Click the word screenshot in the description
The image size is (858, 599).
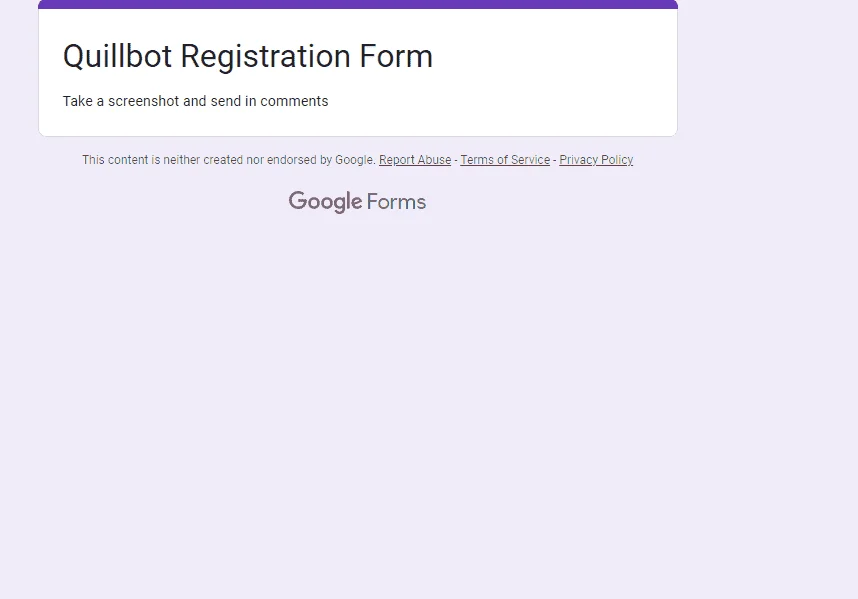[143, 101]
